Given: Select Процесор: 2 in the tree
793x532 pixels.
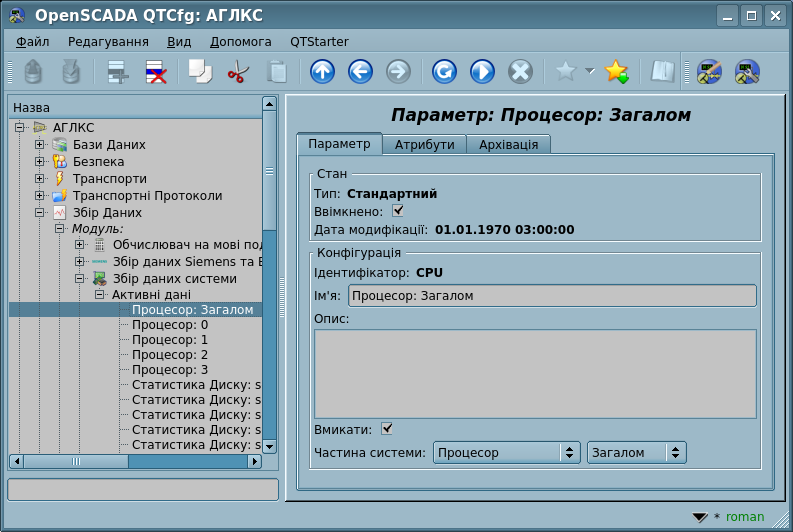Looking at the screenshot, I should (170, 354).
